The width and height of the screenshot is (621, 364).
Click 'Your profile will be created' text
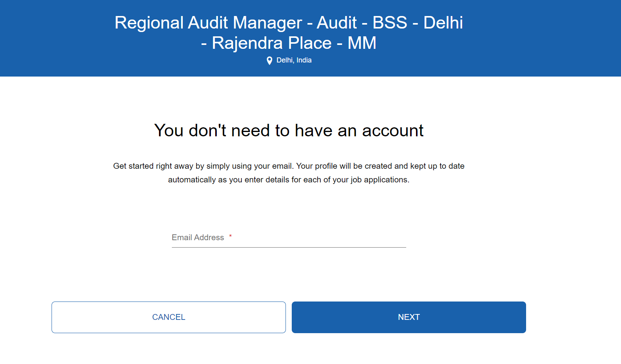344,166
